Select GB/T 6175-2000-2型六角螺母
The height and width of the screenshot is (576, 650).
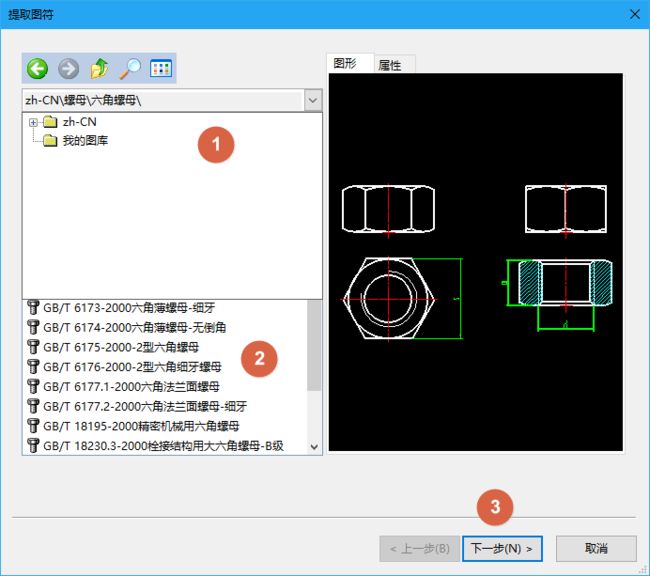[121, 347]
